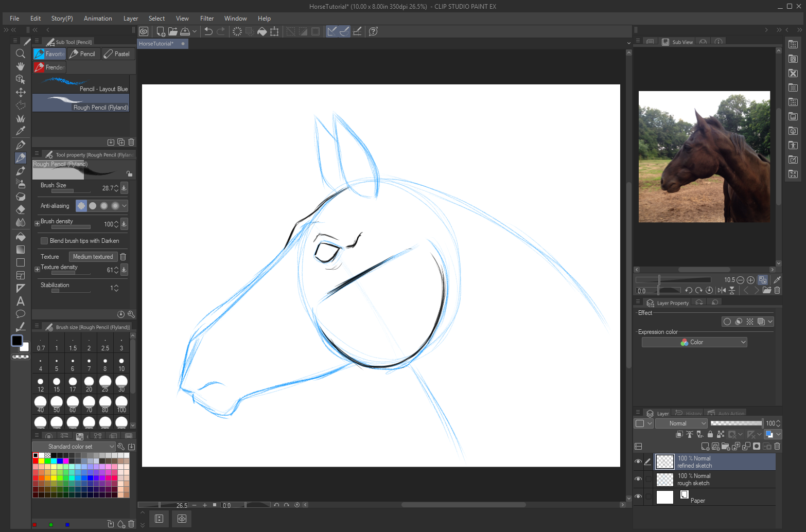Viewport: 806px width, 532px height.
Task: Delete layer using trash icon
Action: [777, 446]
